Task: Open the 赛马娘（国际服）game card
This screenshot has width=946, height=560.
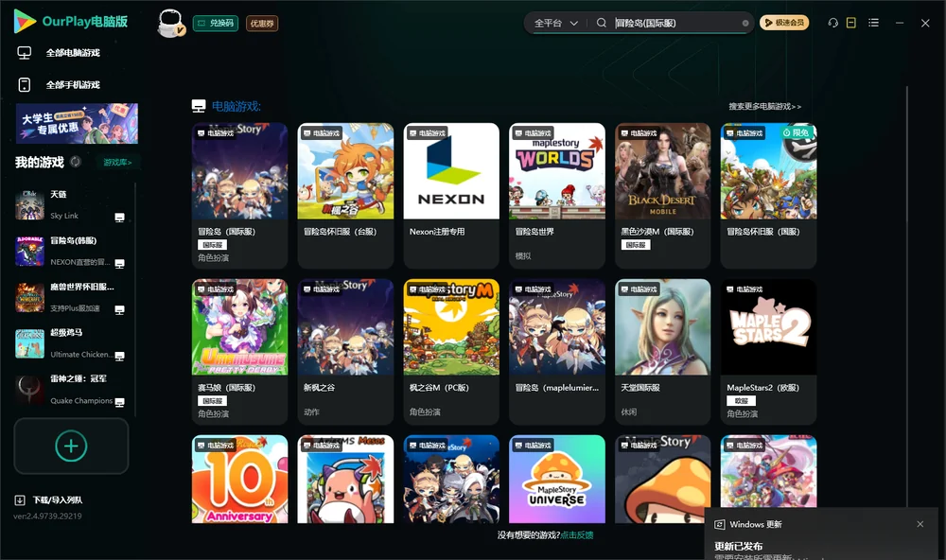Action: tap(239, 352)
